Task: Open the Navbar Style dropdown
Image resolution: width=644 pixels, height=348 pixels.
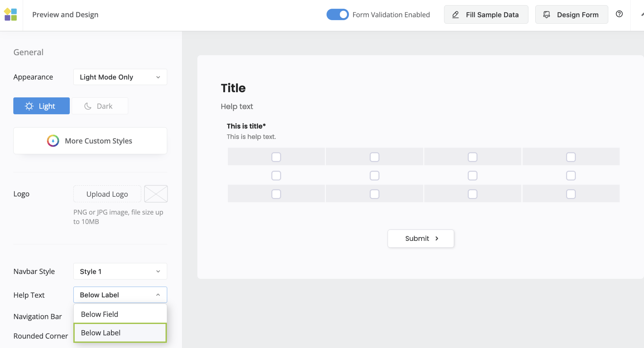Action: point(120,271)
